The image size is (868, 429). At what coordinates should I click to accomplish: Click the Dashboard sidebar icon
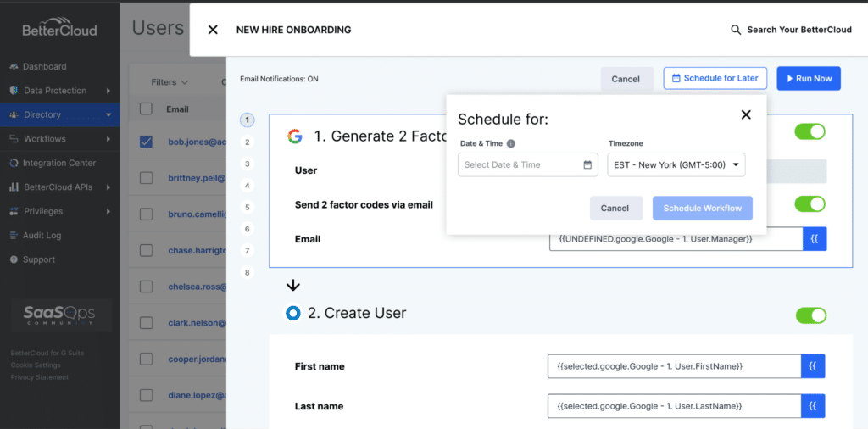pyautogui.click(x=14, y=66)
